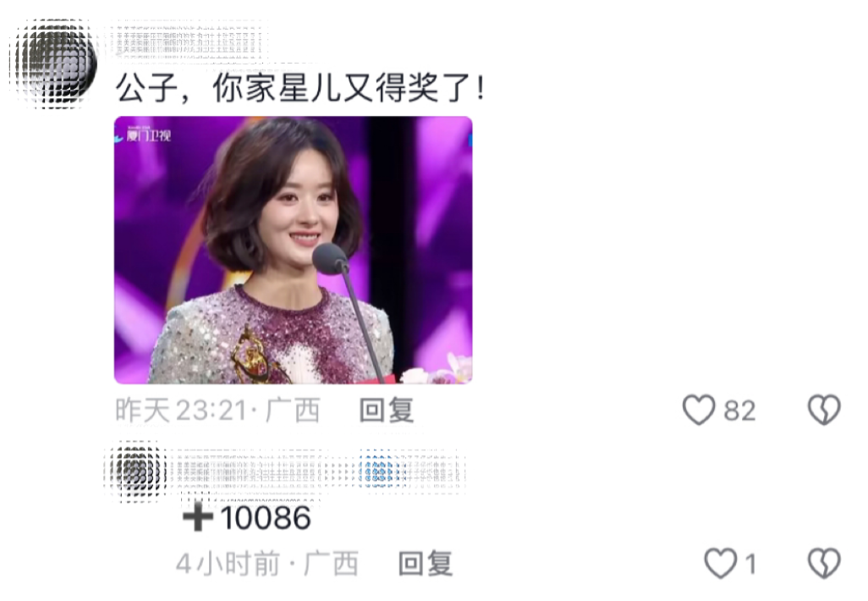Tap the like count 1 on reply
Screen dimensions: 868x601
(750, 565)
